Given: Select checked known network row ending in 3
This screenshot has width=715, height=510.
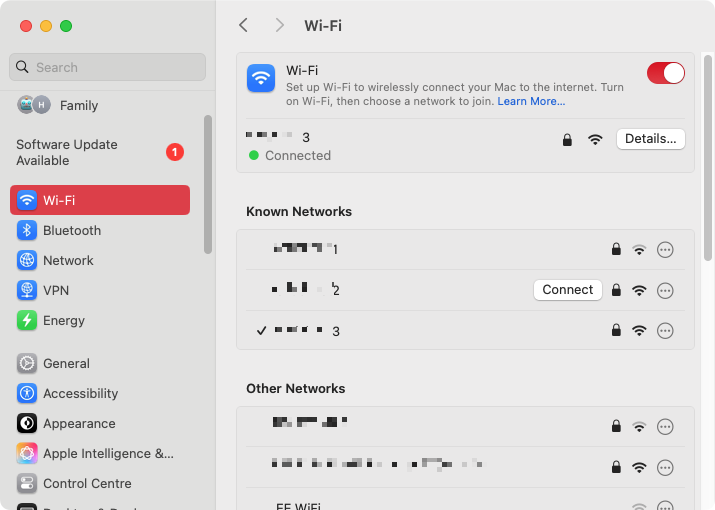Looking at the screenshot, I should tap(465, 331).
